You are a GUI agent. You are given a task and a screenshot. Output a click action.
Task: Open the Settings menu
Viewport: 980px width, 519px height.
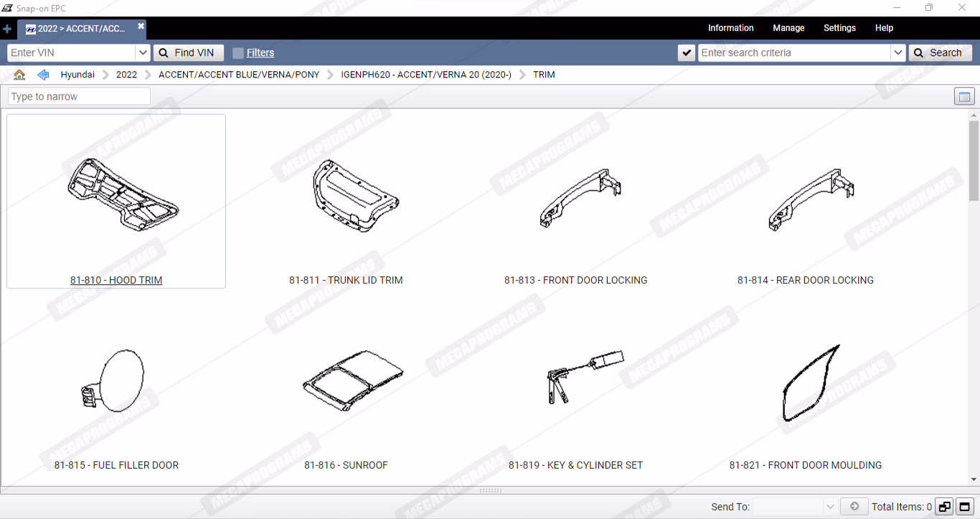coord(839,28)
